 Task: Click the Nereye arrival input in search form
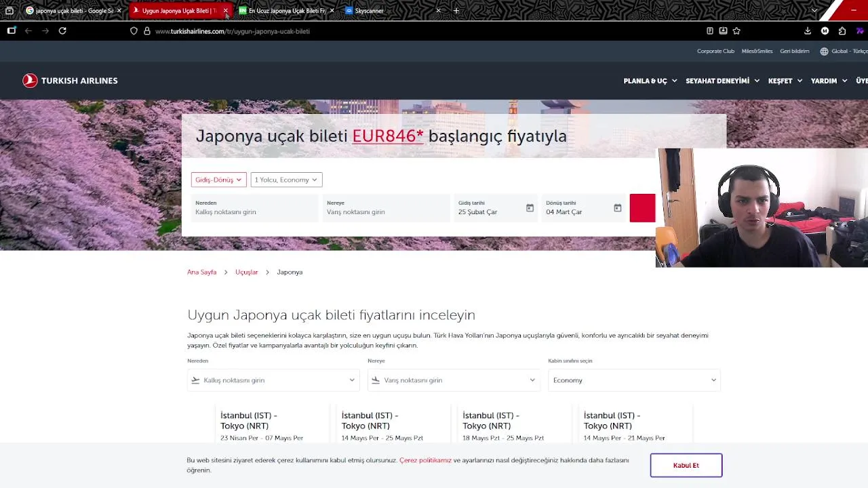(386, 208)
